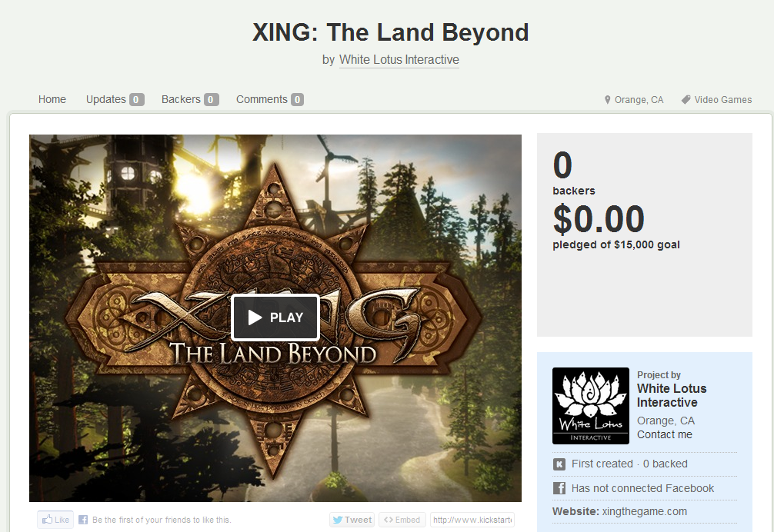The height and width of the screenshot is (532, 774).
Task: Click the White Lotus Interactive name in sidebar
Action: 672,395
